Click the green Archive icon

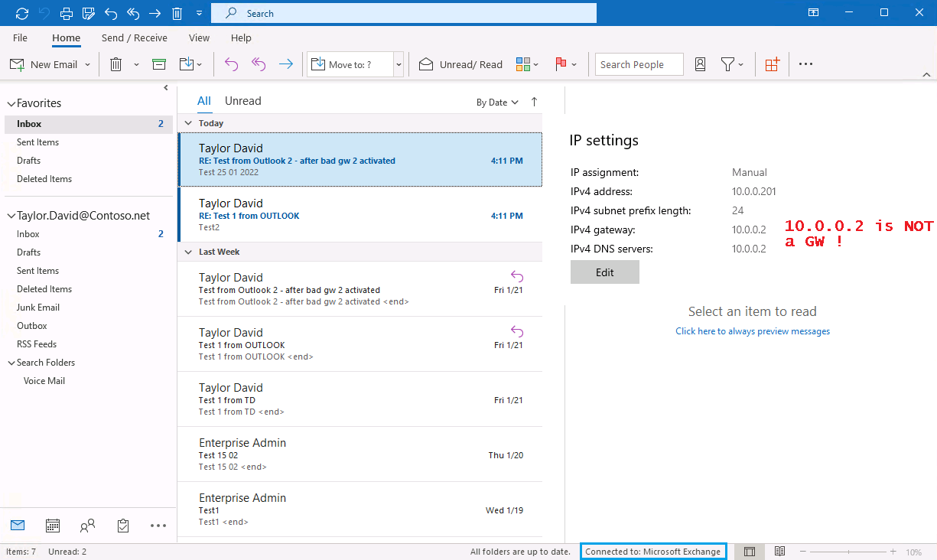(159, 64)
